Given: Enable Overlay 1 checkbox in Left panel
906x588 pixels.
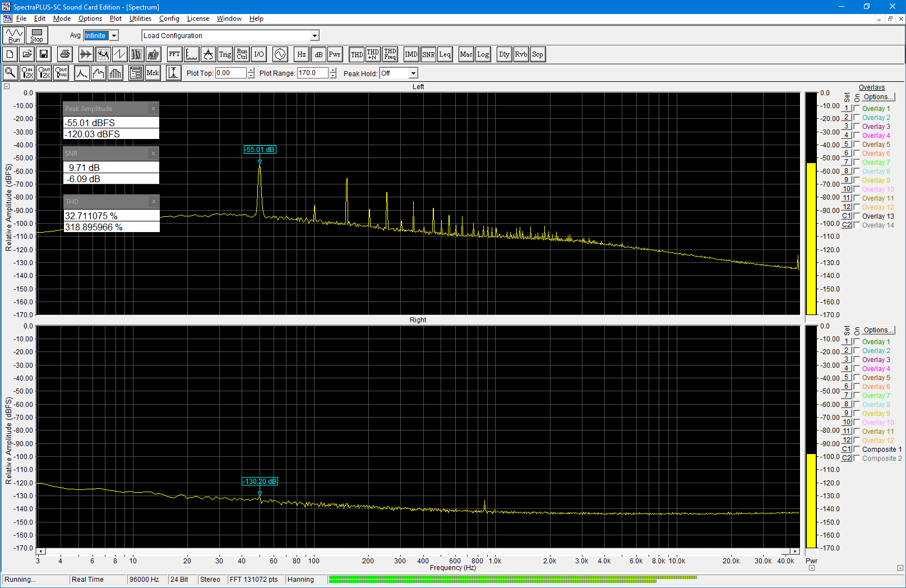Looking at the screenshot, I should pyautogui.click(x=857, y=109).
